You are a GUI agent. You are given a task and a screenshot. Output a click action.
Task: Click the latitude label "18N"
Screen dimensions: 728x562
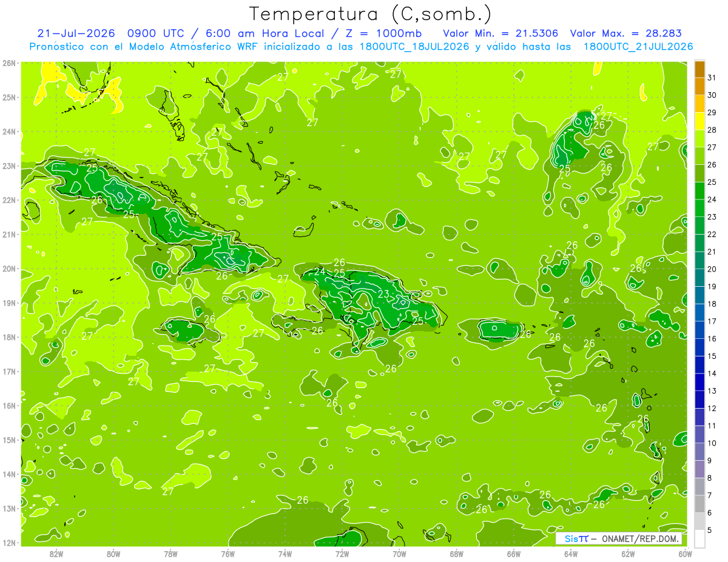[x=9, y=337]
